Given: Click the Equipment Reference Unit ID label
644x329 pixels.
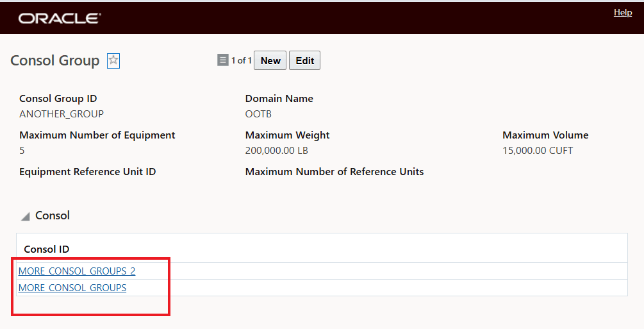Looking at the screenshot, I should (88, 172).
